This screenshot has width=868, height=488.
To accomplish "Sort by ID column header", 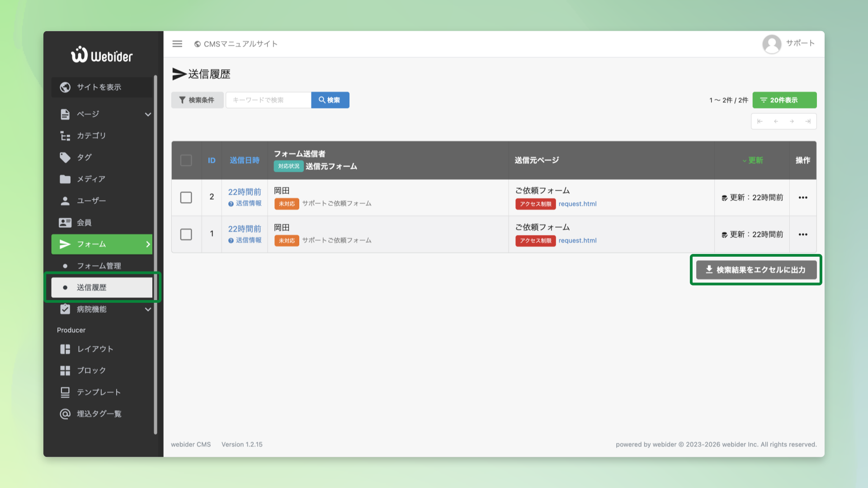I will [x=212, y=160].
